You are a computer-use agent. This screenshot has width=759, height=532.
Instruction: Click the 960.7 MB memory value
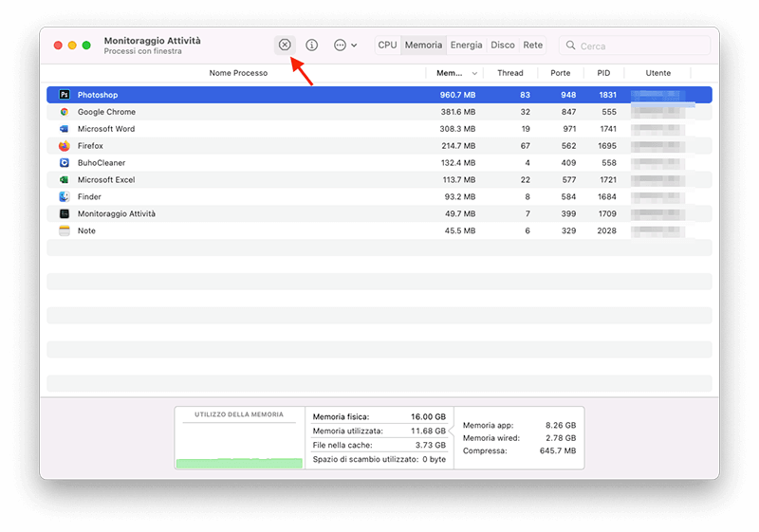click(x=457, y=95)
